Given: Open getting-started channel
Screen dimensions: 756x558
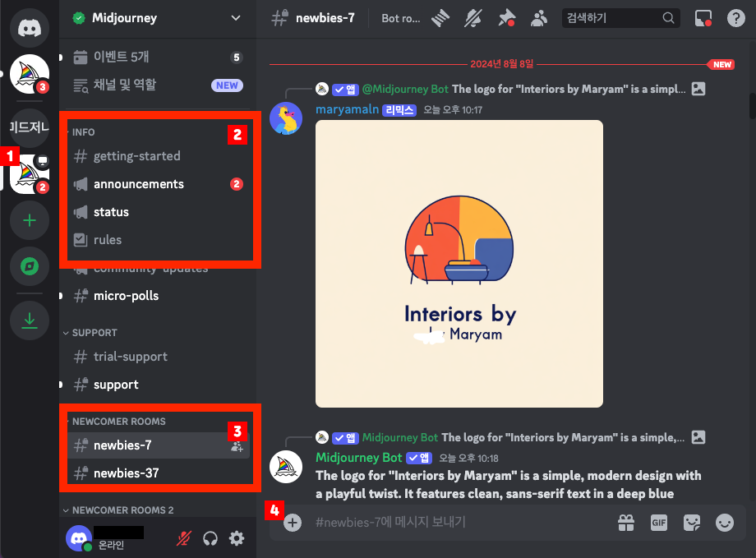Looking at the screenshot, I should [158, 156].
